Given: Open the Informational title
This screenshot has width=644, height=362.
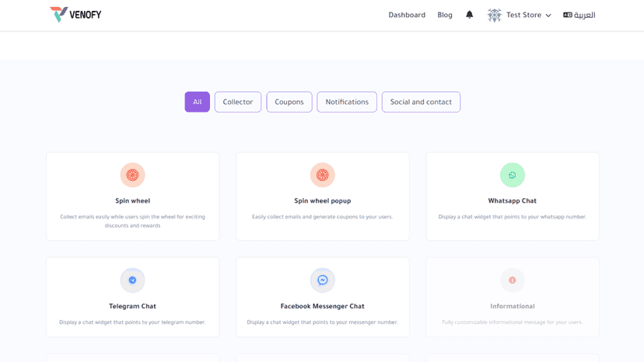Looking at the screenshot, I should tap(512, 306).
